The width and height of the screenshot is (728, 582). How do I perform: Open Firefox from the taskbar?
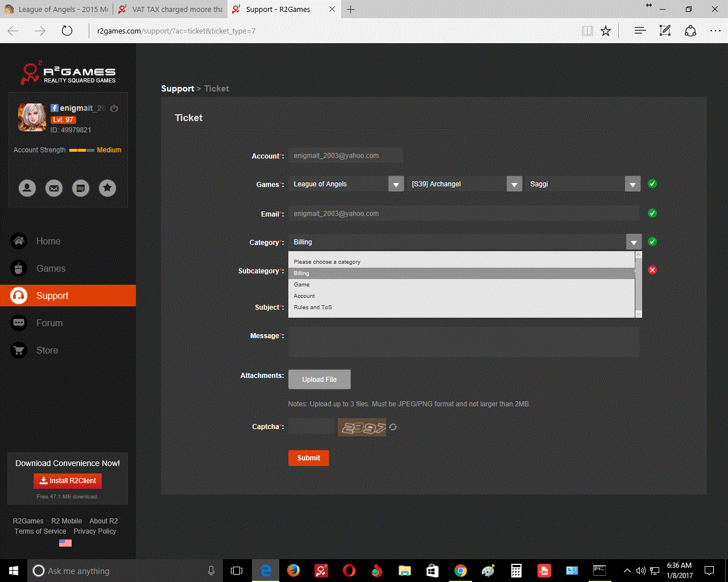coord(293,571)
